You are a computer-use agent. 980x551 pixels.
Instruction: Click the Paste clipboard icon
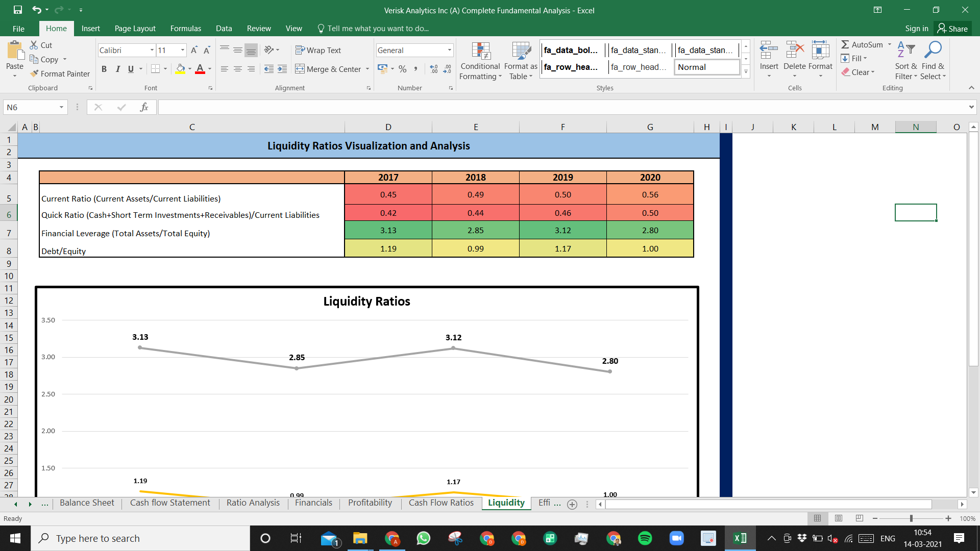coord(15,50)
